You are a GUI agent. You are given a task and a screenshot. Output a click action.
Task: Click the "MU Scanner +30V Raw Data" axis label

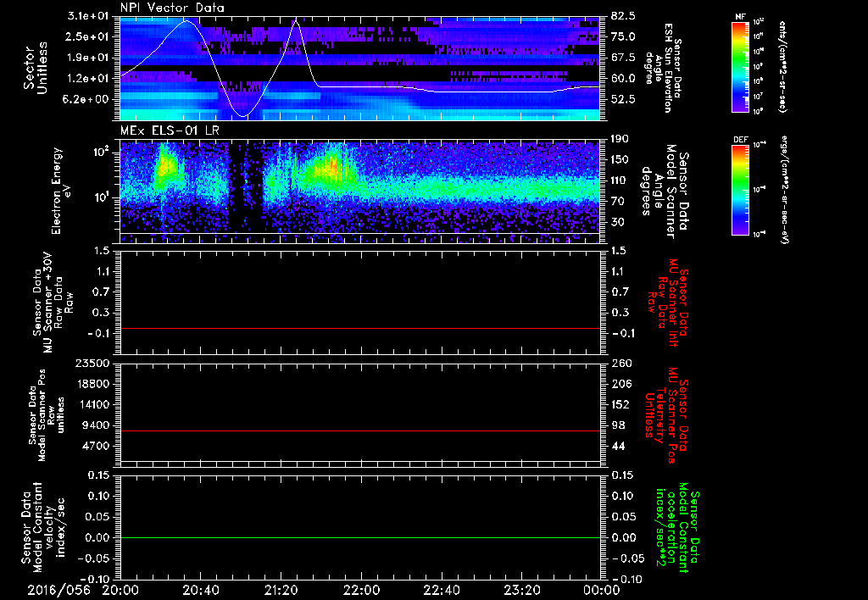point(53,302)
